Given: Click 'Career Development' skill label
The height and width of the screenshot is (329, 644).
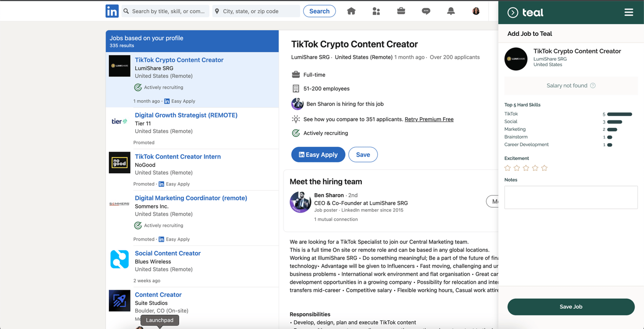Looking at the screenshot, I should [x=527, y=144].
